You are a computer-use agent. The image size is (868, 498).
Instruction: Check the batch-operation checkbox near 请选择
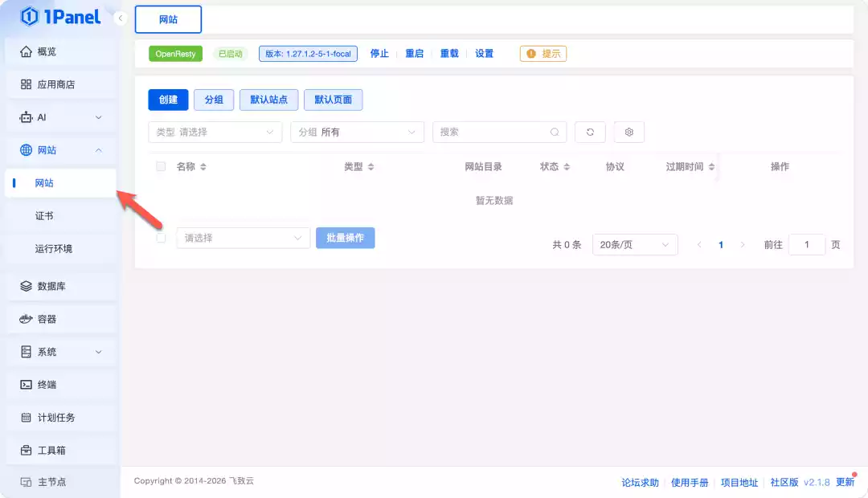pyautogui.click(x=161, y=237)
